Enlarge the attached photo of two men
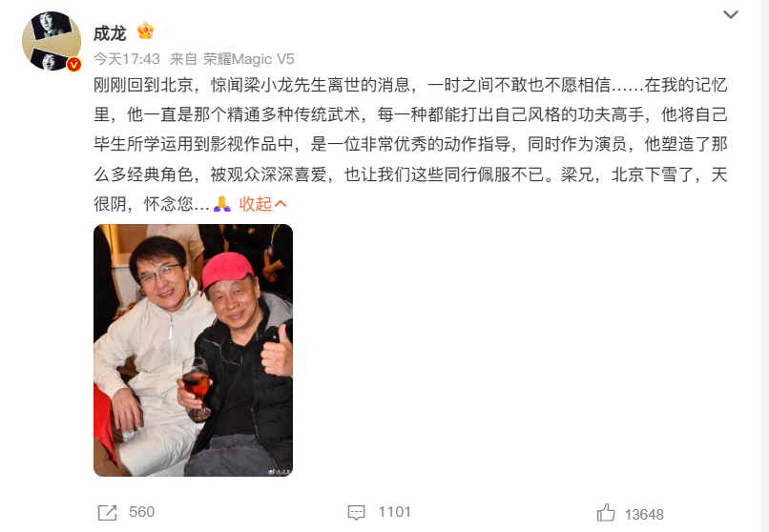This screenshot has height=532, width=769. 194,350
